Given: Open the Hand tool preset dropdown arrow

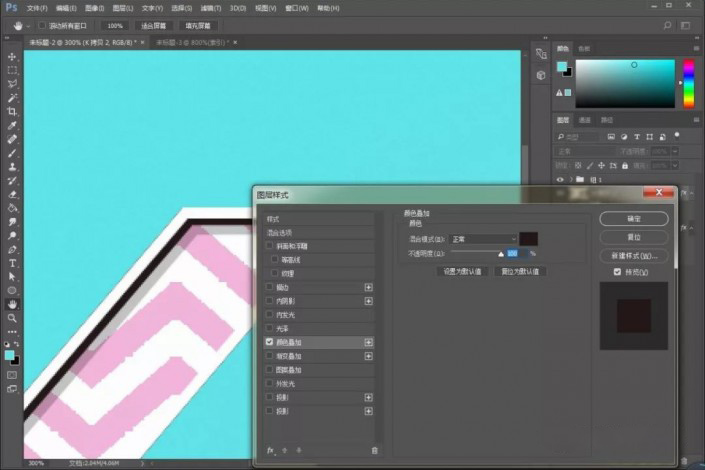Looking at the screenshot, I should click(28, 26).
